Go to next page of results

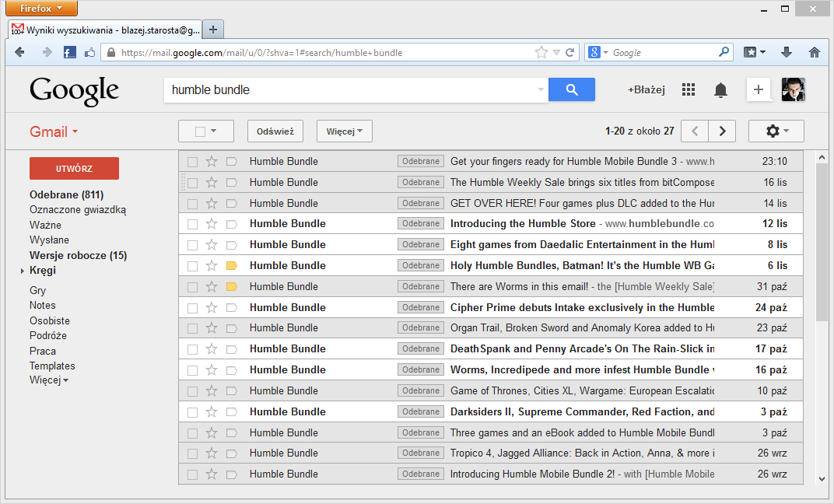click(x=722, y=131)
